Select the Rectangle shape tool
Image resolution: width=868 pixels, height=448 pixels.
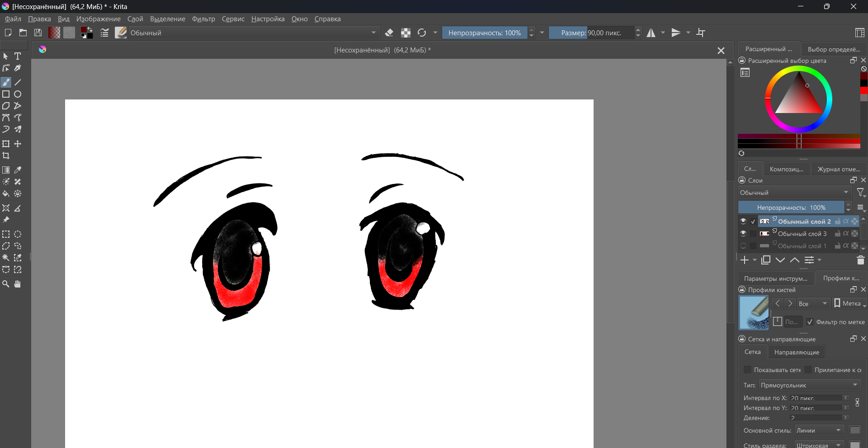click(6, 94)
